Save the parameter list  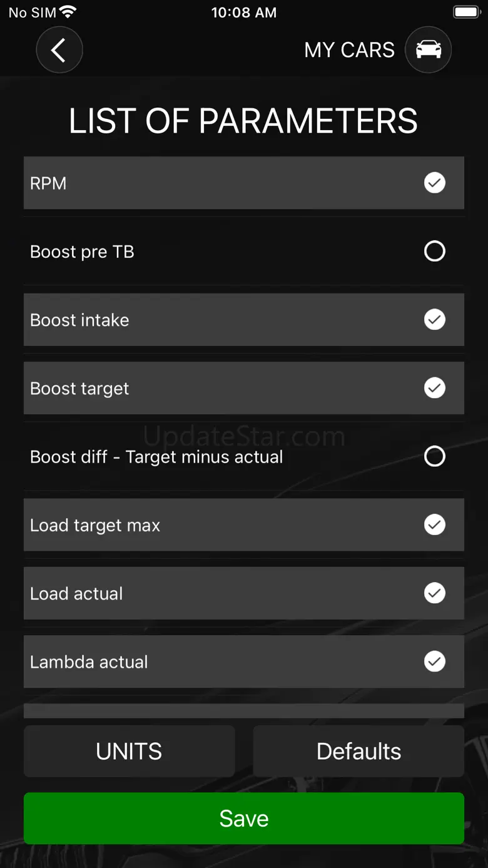pyautogui.click(x=244, y=819)
